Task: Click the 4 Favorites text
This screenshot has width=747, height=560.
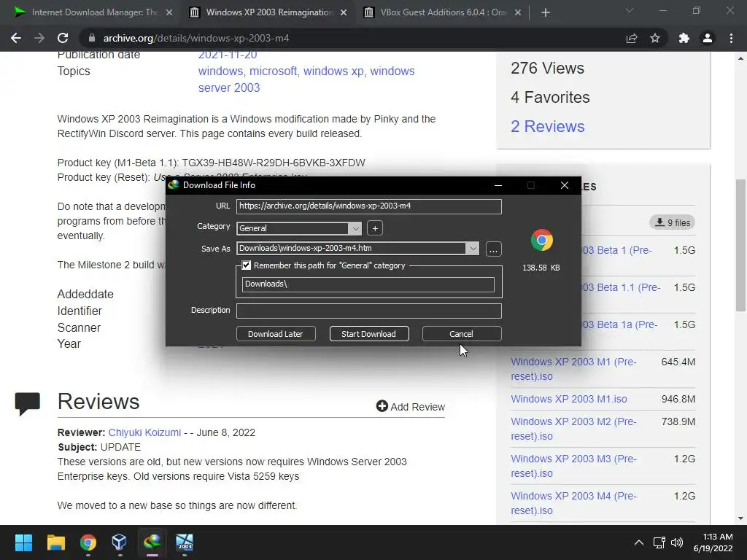Action: point(550,97)
